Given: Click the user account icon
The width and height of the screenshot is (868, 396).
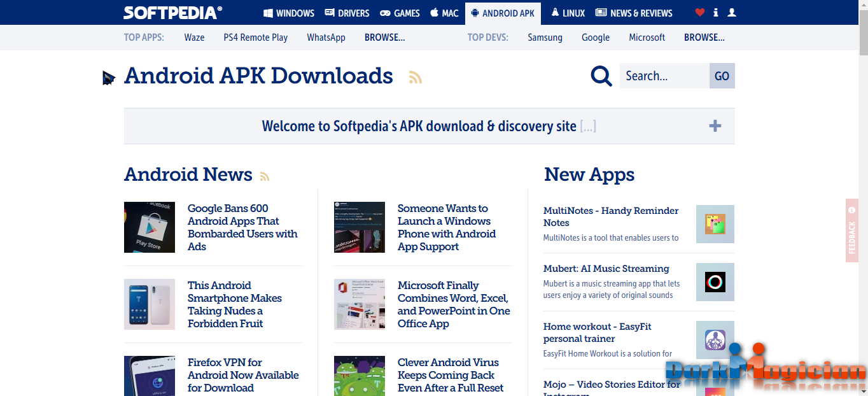Looking at the screenshot, I should (732, 13).
